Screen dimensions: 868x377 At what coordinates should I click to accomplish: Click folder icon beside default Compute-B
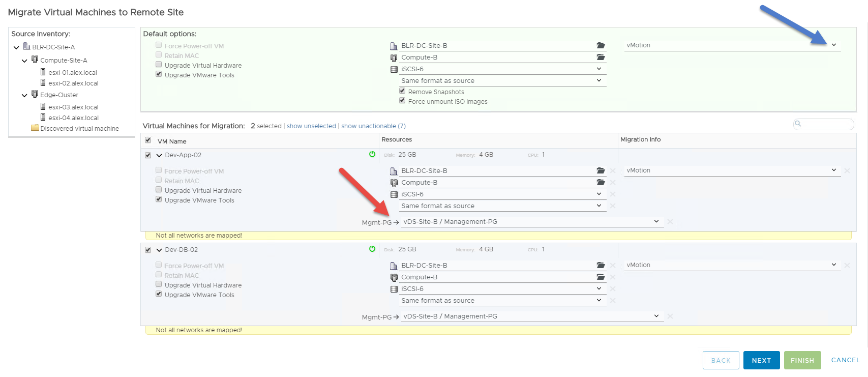coord(601,57)
